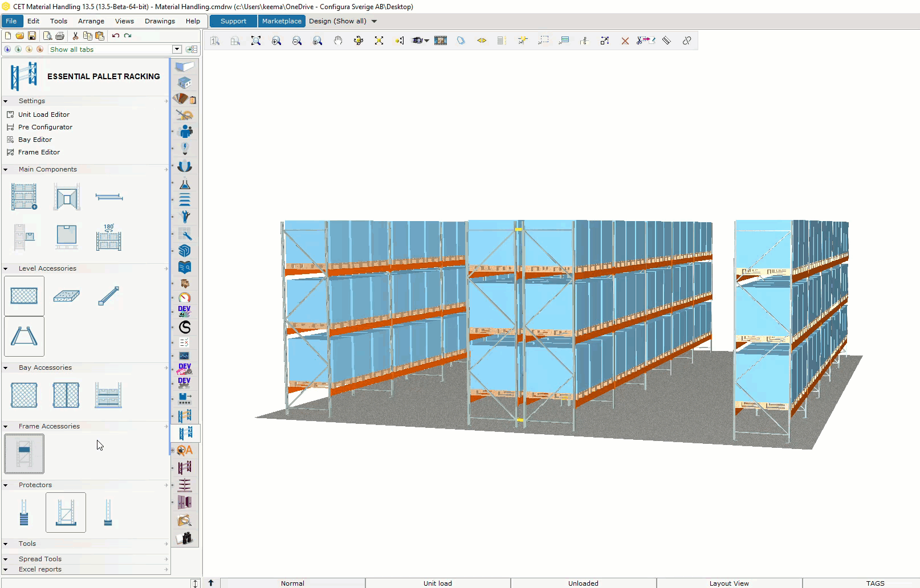The image size is (920, 588).
Task: Click the film strip animation icon
Action: [441, 40]
